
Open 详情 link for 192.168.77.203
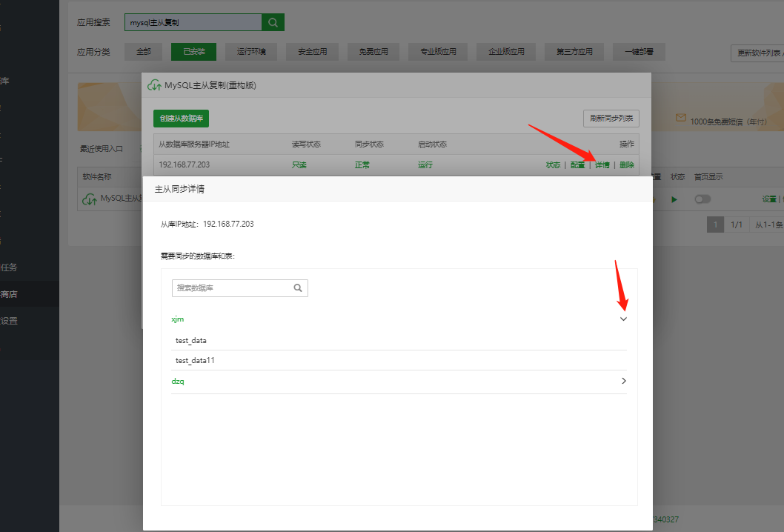(602, 165)
